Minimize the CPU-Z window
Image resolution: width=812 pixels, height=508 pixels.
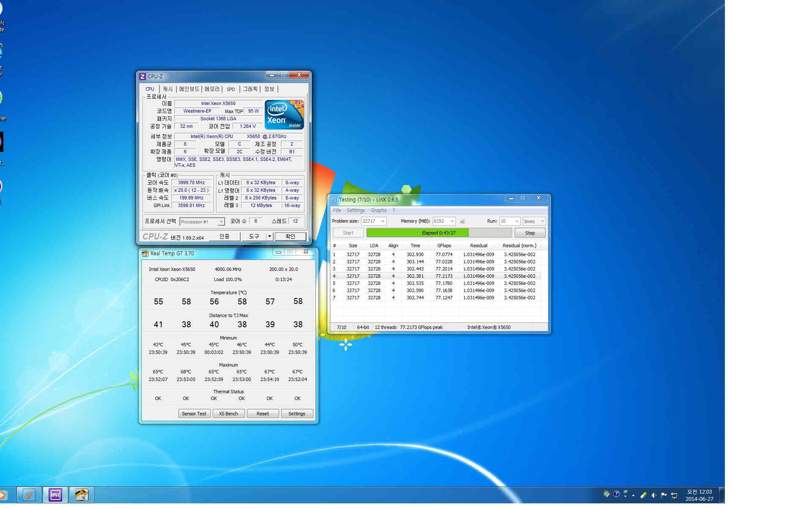pos(272,75)
